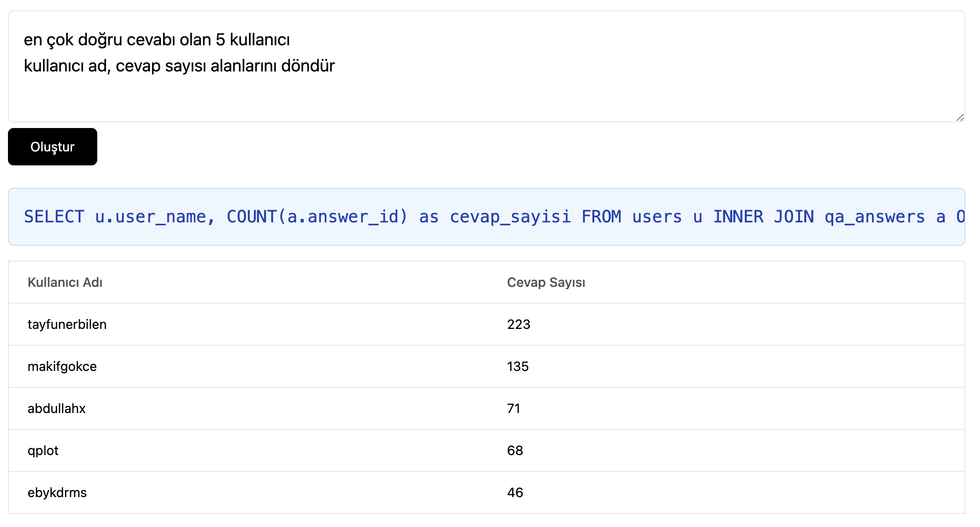The width and height of the screenshot is (980, 527).
Task: Click the 68 answer count cell
Action: click(x=515, y=450)
